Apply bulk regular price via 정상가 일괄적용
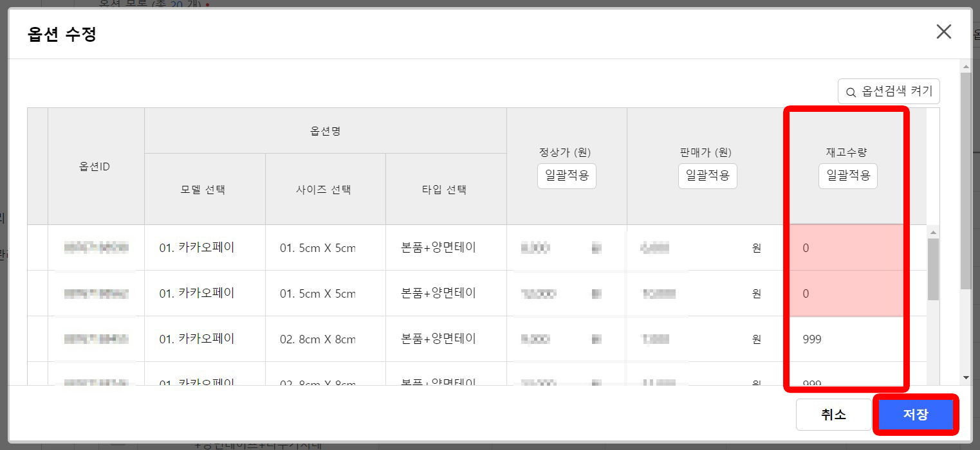The image size is (980, 450). [566, 175]
